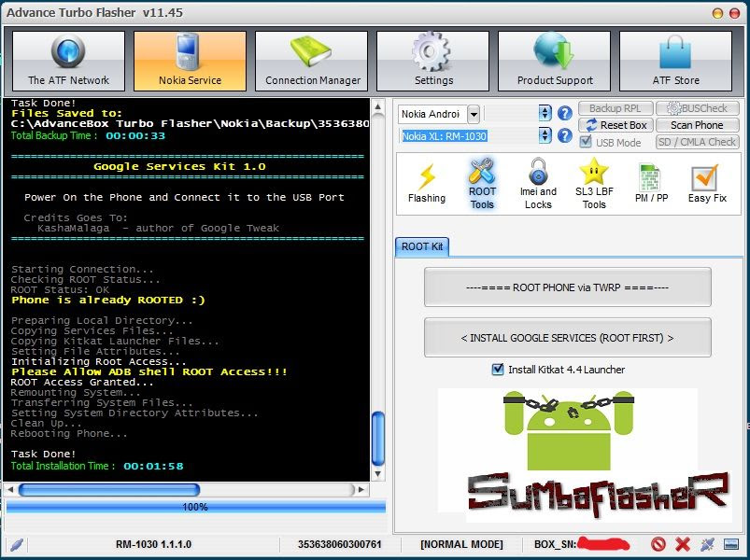Viewport: 750px width, 560px height.
Task: Click ROOT PHONE via TWRP button
Action: point(567,287)
